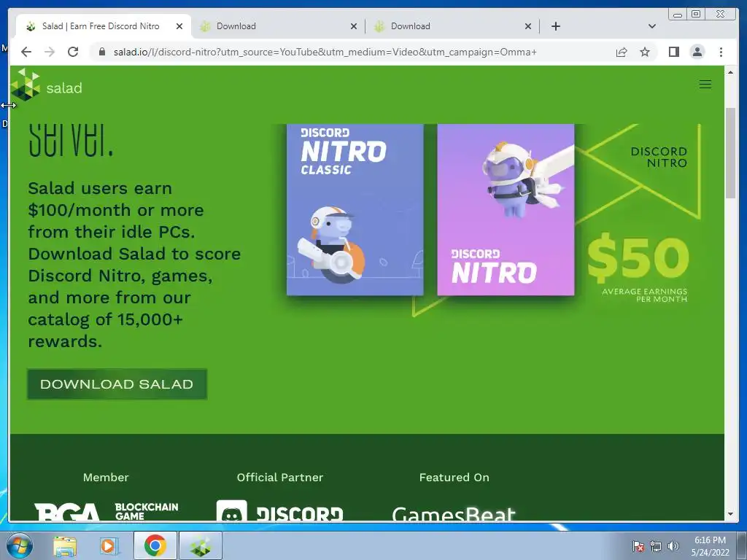
Task: Bookmark this page with the star
Action: (645, 52)
